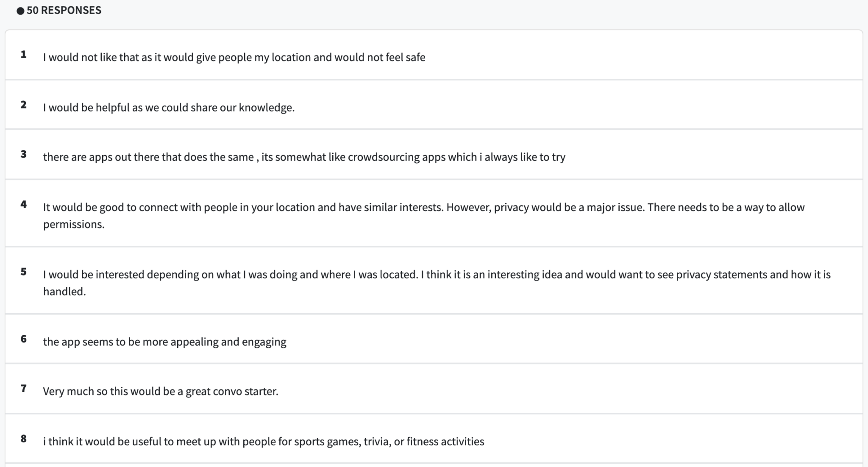Click the 50 RESPONSES heading
The image size is (868, 467).
64,11
